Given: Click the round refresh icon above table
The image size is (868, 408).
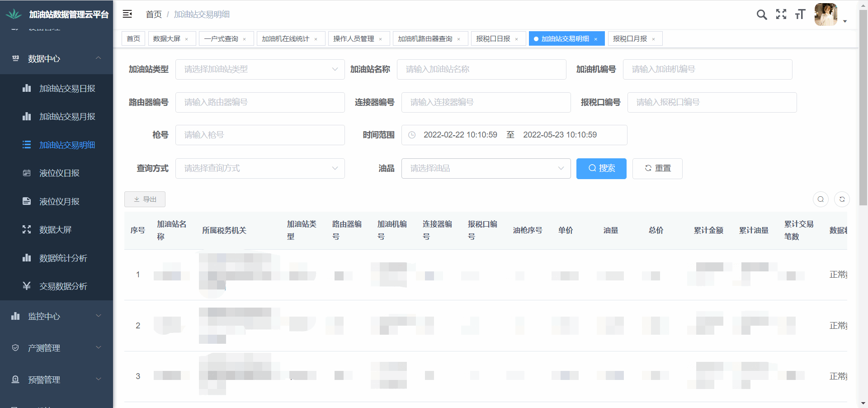Looking at the screenshot, I should pyautogui.click(x=842, y=199).
